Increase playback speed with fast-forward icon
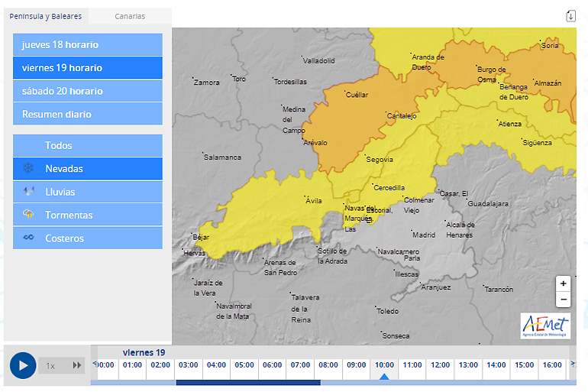This screenshot has width=588, height=392. (x=77, y=365)
